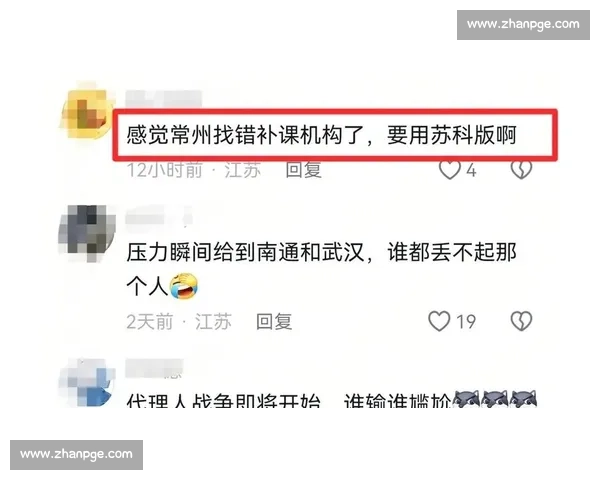Click the 代理人战争即将开始 comment text
Screen dimensions: 600x480
(223, 400)
